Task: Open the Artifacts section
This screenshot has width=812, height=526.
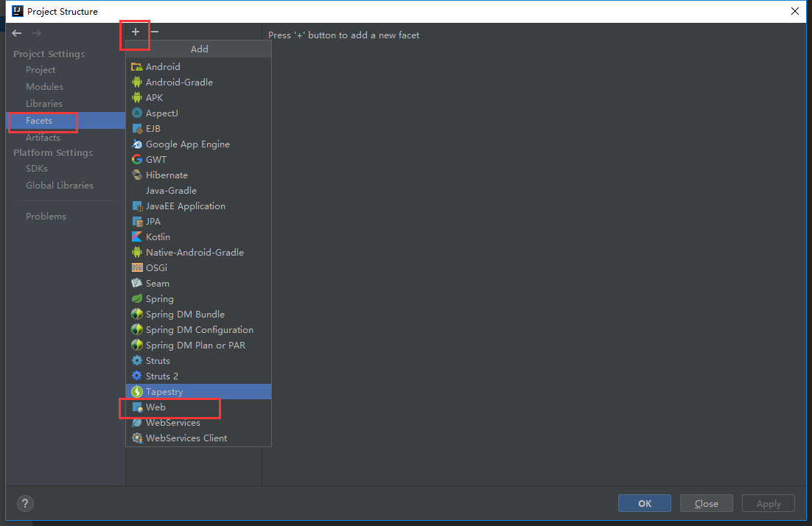Action: [x=43, y=138]
